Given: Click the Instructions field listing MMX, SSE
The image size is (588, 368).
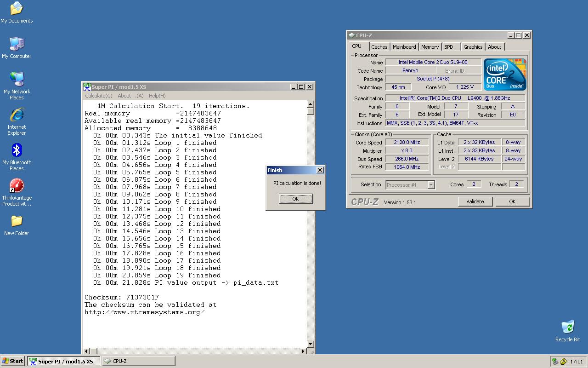Looking at the screenshot, I should click(455, 123).
